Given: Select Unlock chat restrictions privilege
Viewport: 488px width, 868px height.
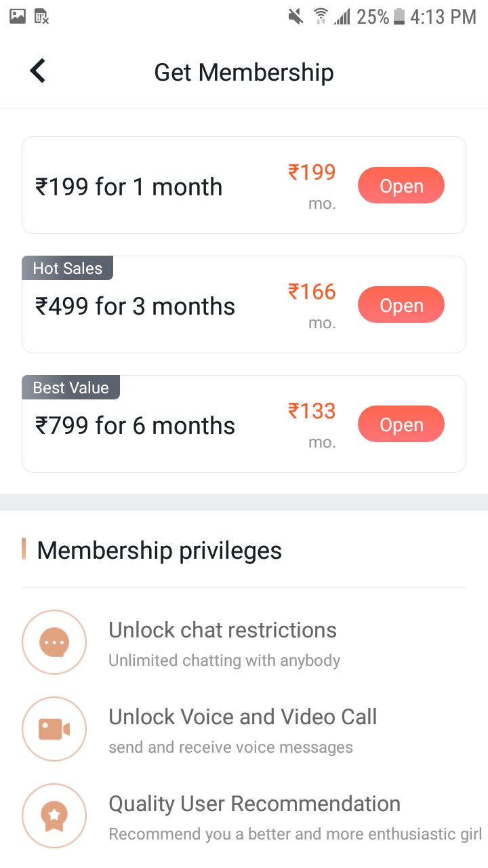Looking at the screenshot, I should (222, 630).
